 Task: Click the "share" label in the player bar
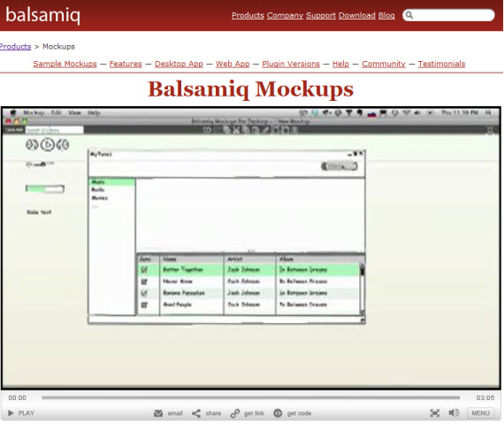click(213, 413)
